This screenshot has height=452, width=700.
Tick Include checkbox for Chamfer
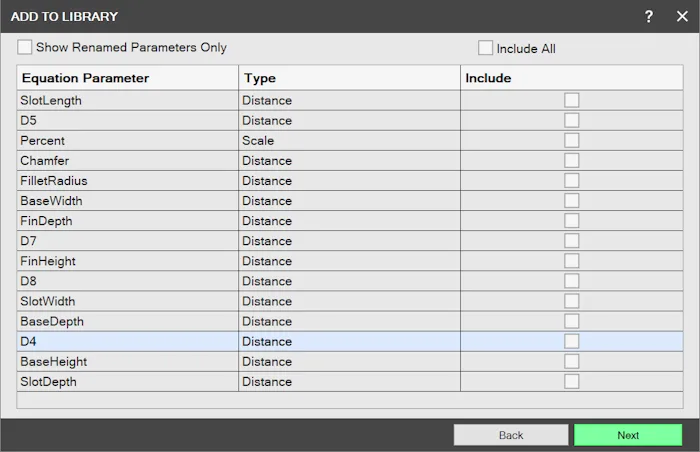tap(571, 160)
